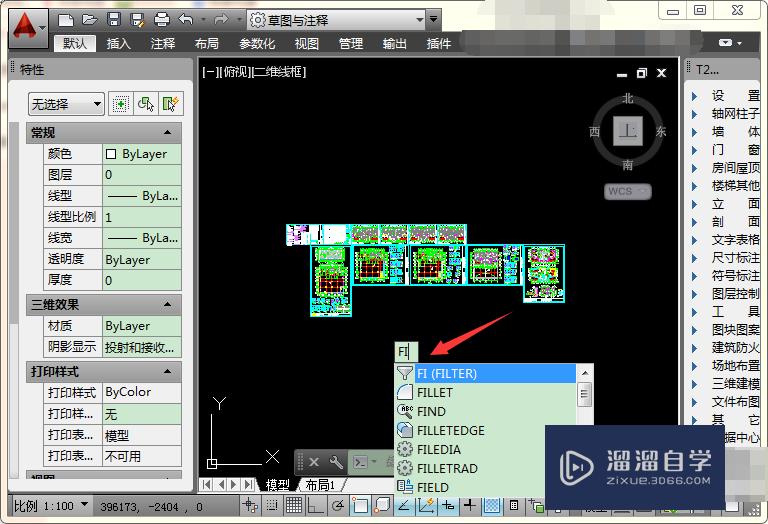
Task: Toggle Grid Display in status bar
Action: pos(293,505)
